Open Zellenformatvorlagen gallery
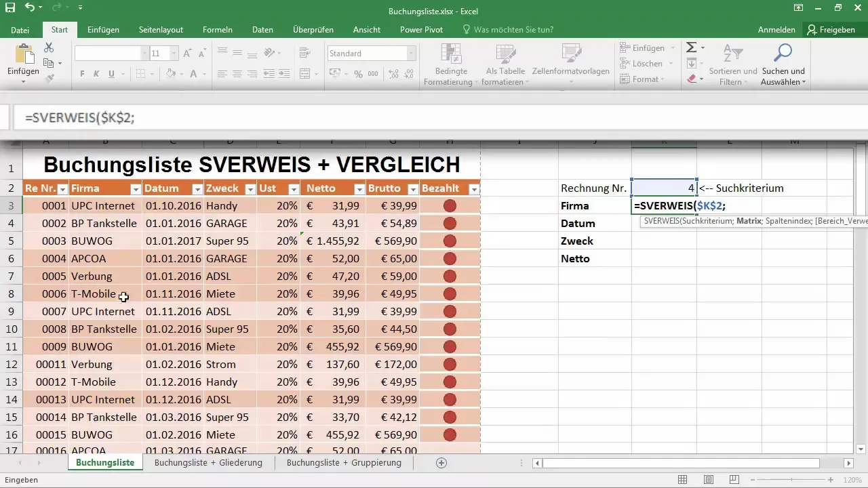The image size is (868, 488). click(571, 65)
